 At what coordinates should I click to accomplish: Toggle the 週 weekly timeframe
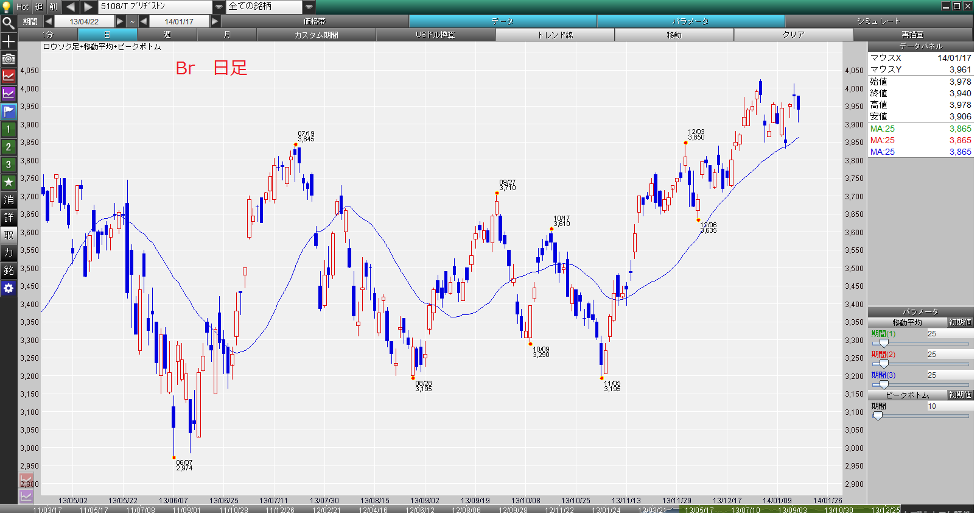pyautogui.click(x=167, y=35)
